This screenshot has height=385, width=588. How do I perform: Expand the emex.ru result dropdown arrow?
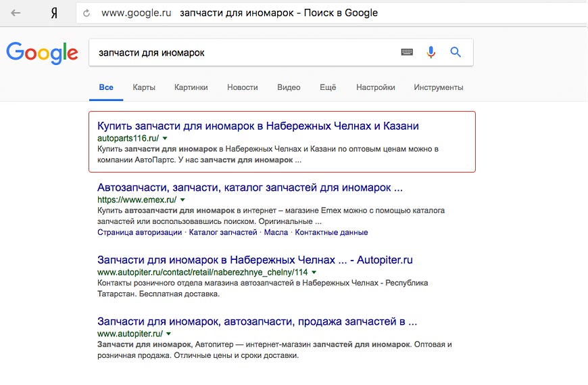182,200
